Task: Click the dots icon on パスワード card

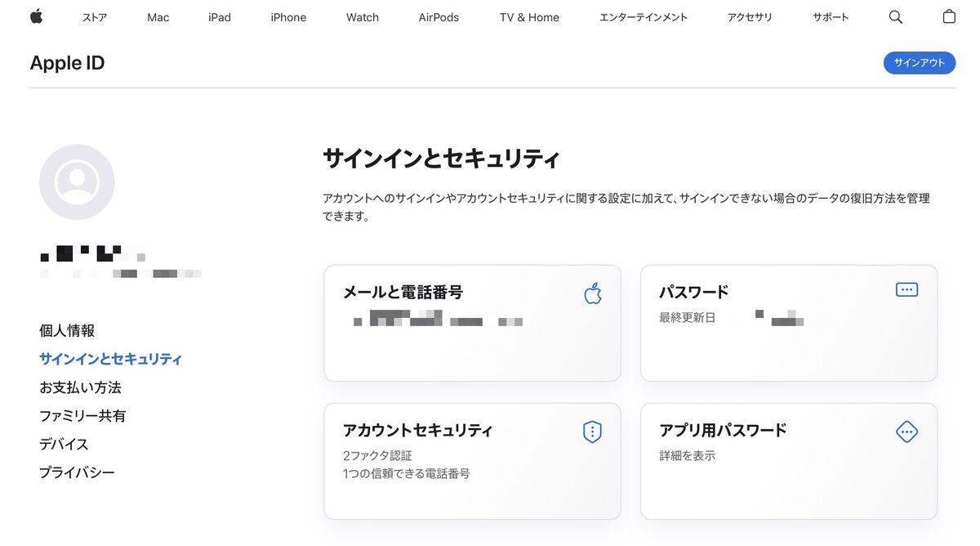Action: point(906,289)
